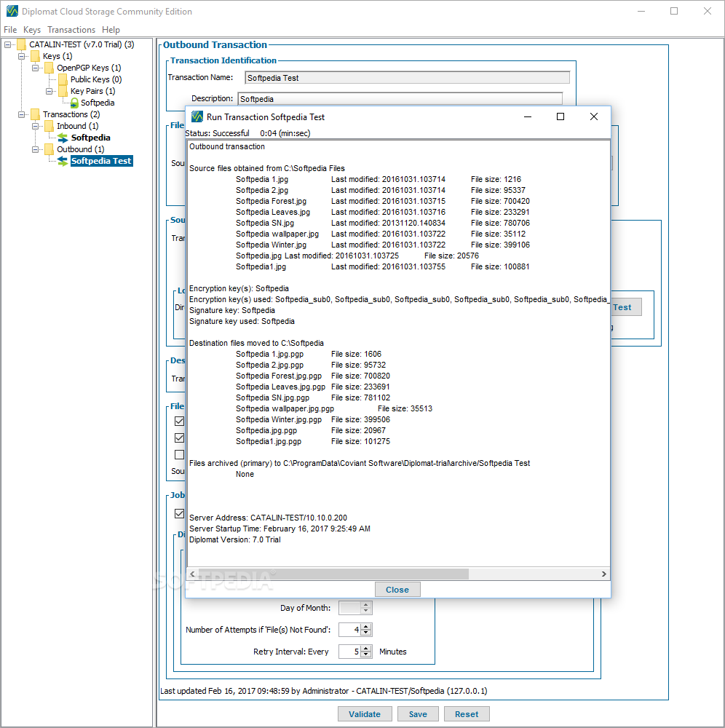
Task: Minimize the Run Transaction dialog
Action: pyautogui.click(x=527, y=116)
